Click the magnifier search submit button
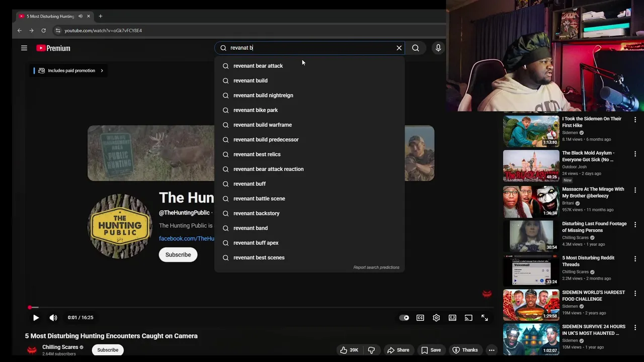 pyautogui.click(x=416, y=48)
